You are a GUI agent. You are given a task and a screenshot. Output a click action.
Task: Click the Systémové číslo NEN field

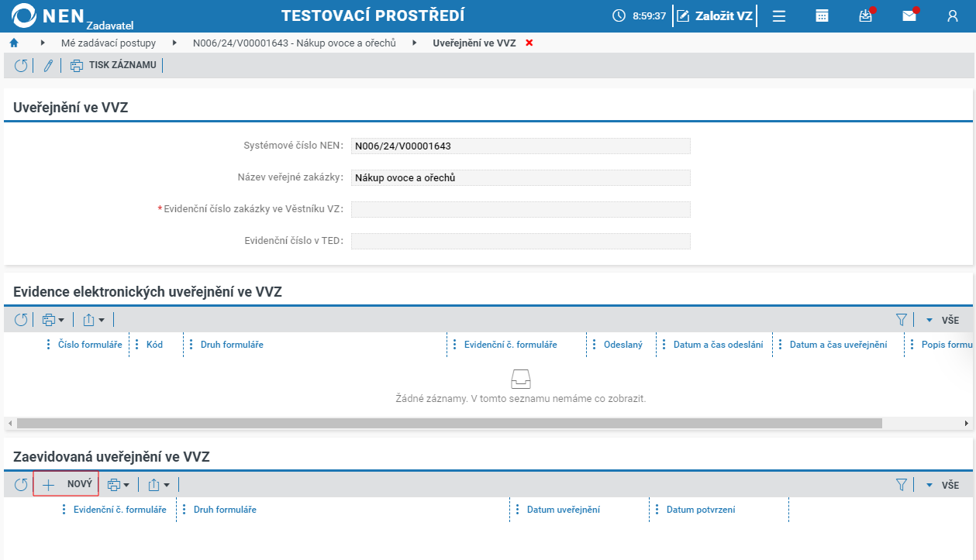click(x=520, y=146)
